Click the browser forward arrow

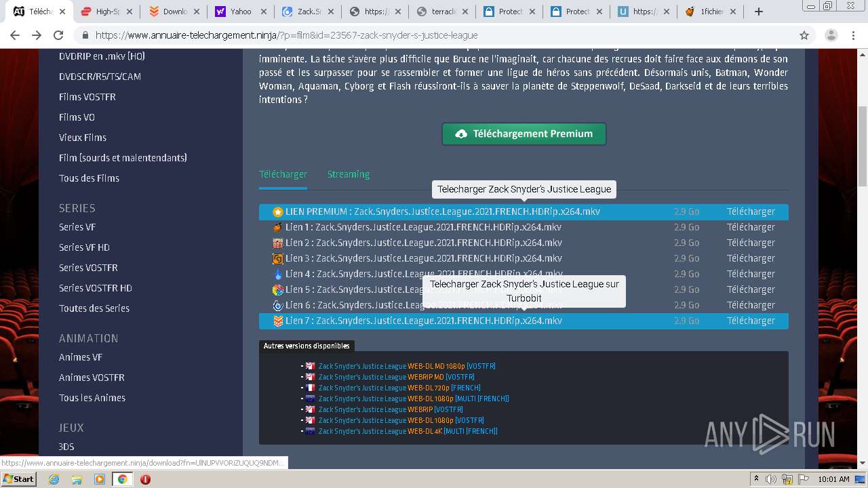[x=37, y=35]
